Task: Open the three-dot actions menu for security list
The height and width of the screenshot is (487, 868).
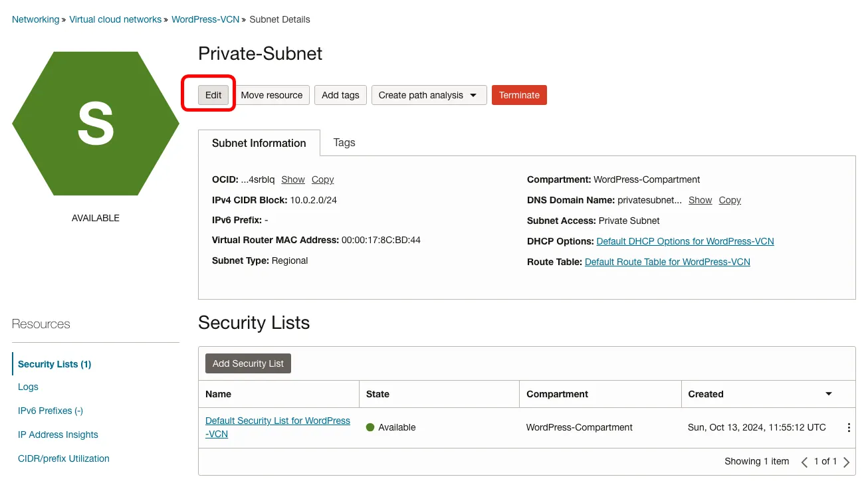Action: tap(848, 428)
